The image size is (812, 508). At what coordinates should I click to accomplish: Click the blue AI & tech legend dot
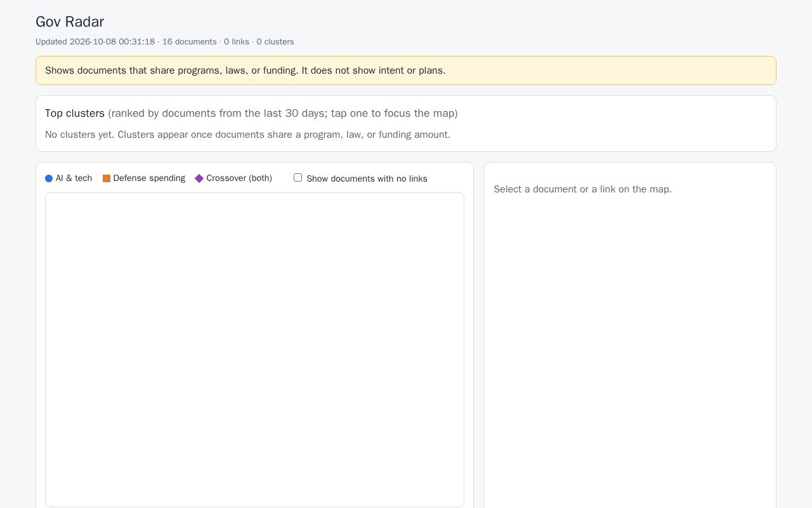pyautogui.click(x=49, y=178)
